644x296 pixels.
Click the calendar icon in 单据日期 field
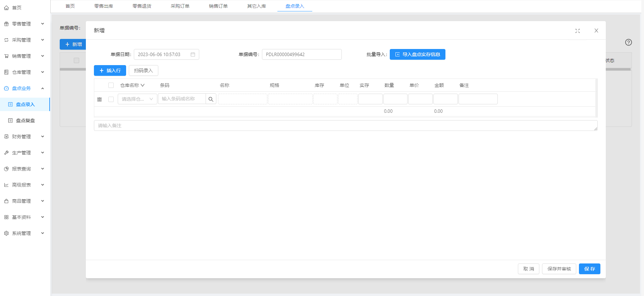(193, 54)
